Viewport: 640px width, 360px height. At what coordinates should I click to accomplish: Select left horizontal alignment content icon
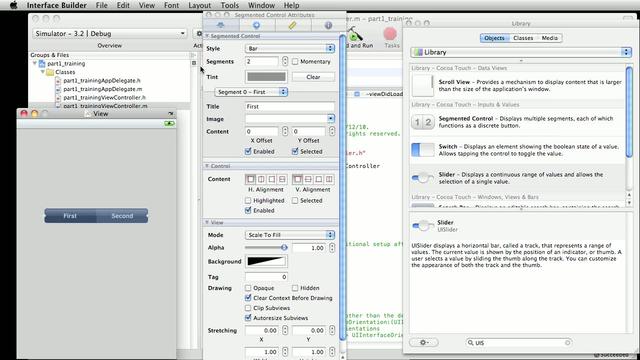click(251, 179)
